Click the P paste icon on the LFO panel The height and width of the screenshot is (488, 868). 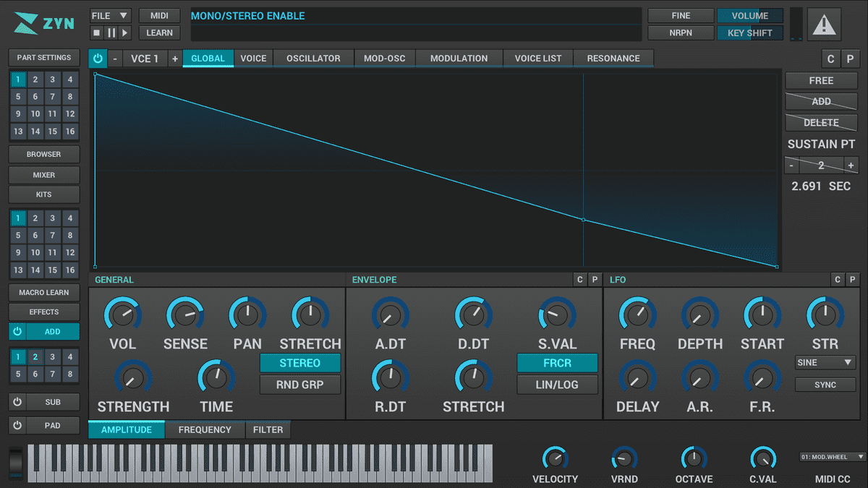point(852,279)
